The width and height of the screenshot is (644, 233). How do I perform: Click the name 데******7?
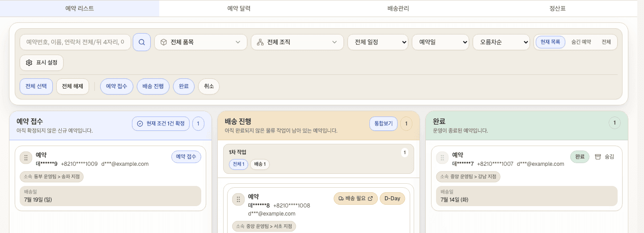pos(463,164)
